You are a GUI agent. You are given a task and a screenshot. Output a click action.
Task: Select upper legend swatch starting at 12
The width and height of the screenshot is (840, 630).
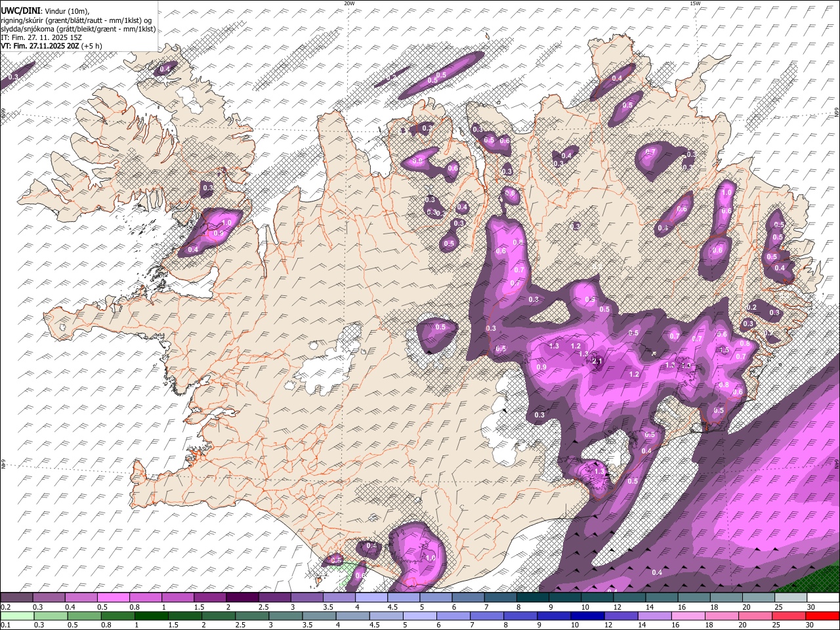click(x=629, y=598)
